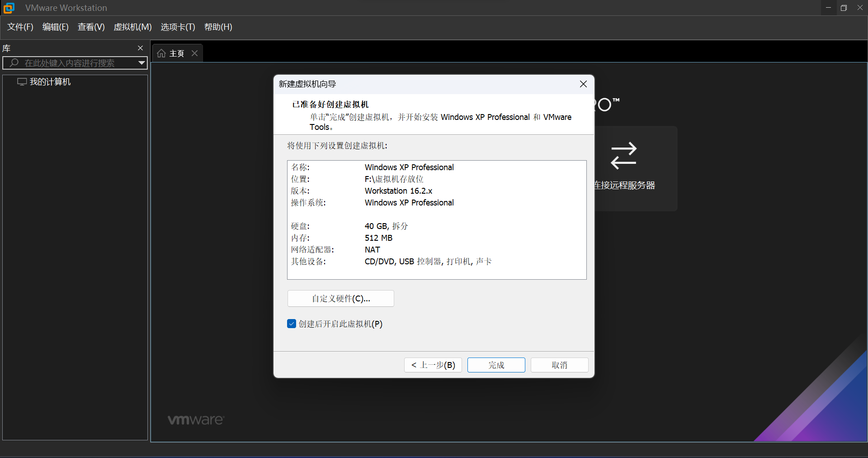Toggle the 创建后开启此虚拟机 checkbox
Screen dimensions: 868x458
pyautogui.click(x=292, y=324)
